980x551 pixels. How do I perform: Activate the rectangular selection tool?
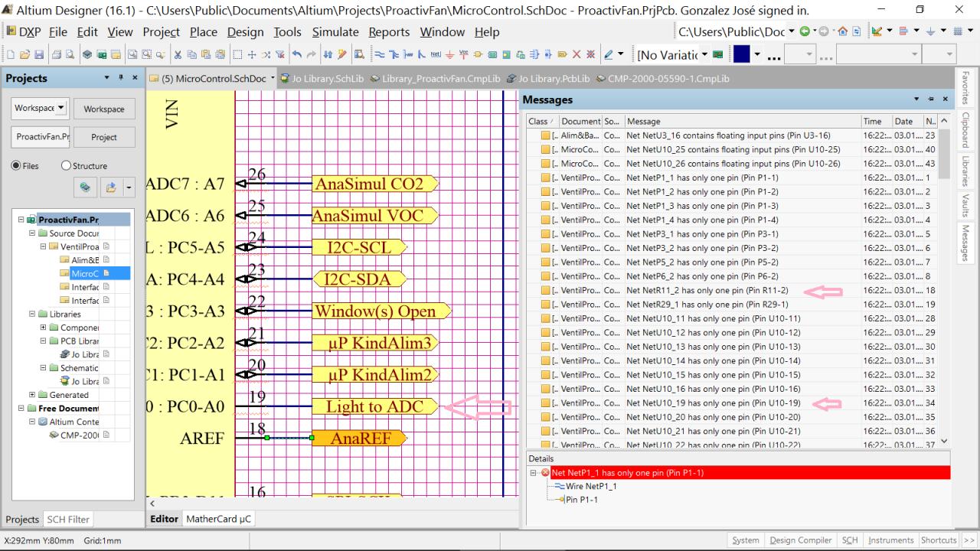pos(238,55)
